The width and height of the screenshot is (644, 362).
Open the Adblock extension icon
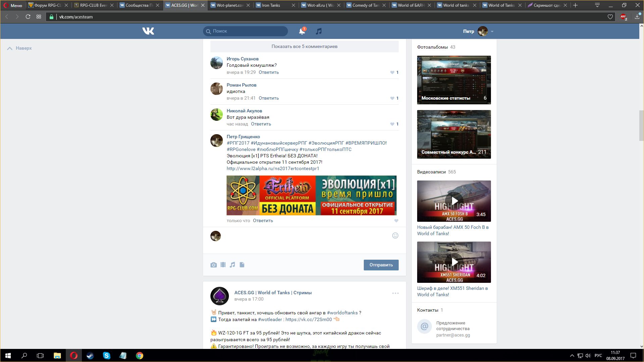(x=624, y=17)
